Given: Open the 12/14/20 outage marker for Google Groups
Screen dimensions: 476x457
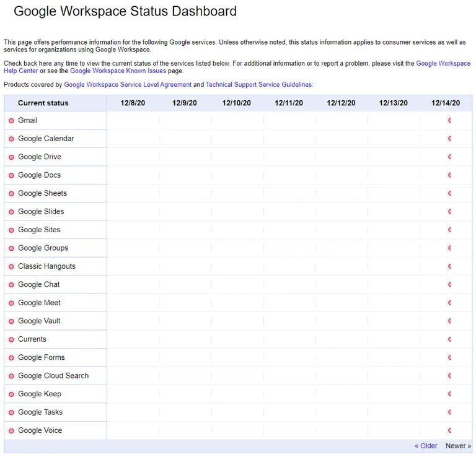Looking at the screenshot, I should (449, 248).
